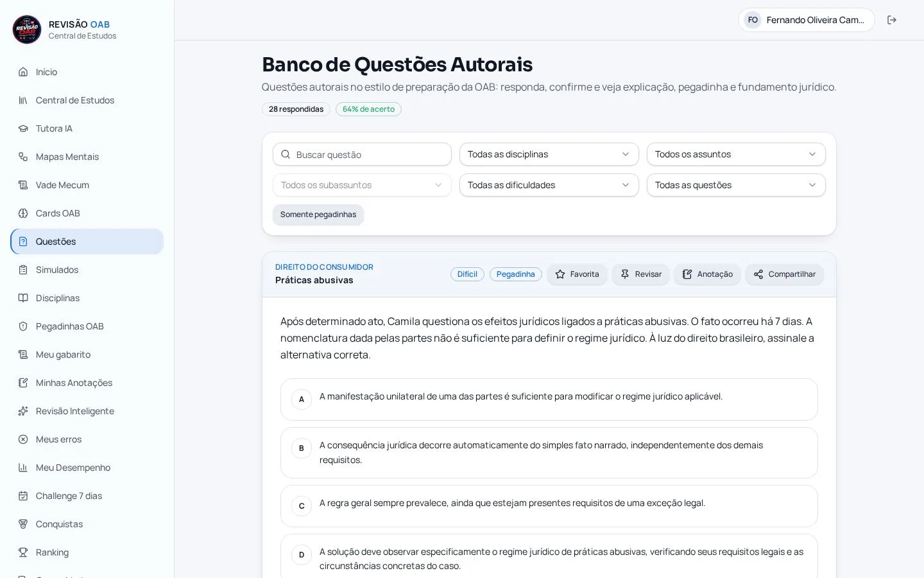Viewport: 924px width, 578px height.
Task: Click the Challenge 7 dias calendar icon
Action: [x=23, y=496]
